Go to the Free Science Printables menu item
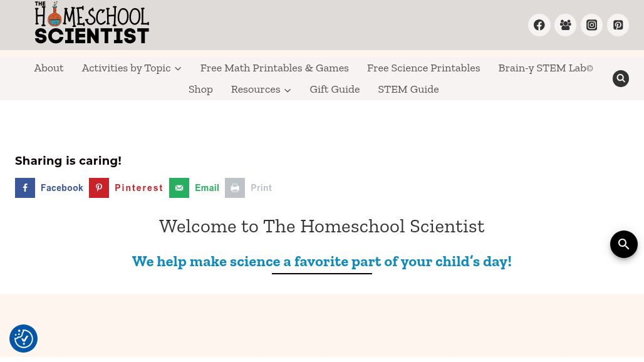The height and width of the screenshot is (362, 644). click(x=423, y=68)
